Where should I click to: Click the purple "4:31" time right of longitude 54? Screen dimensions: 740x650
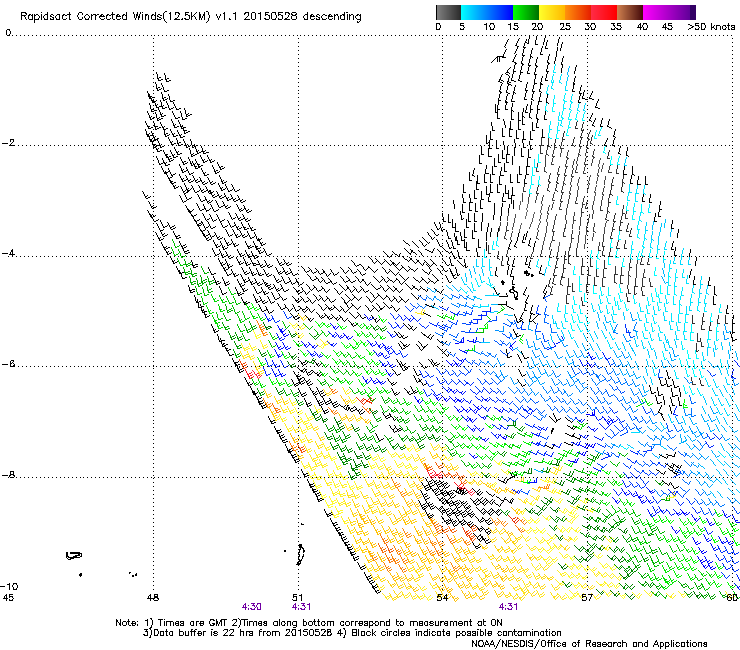pos(508,607)
